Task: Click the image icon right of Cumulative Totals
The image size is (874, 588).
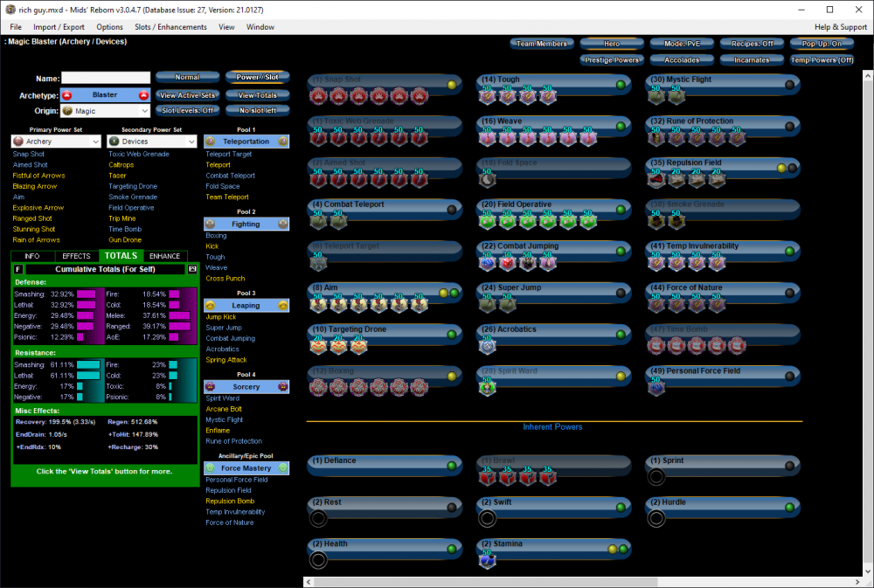Action: [193, 269]
